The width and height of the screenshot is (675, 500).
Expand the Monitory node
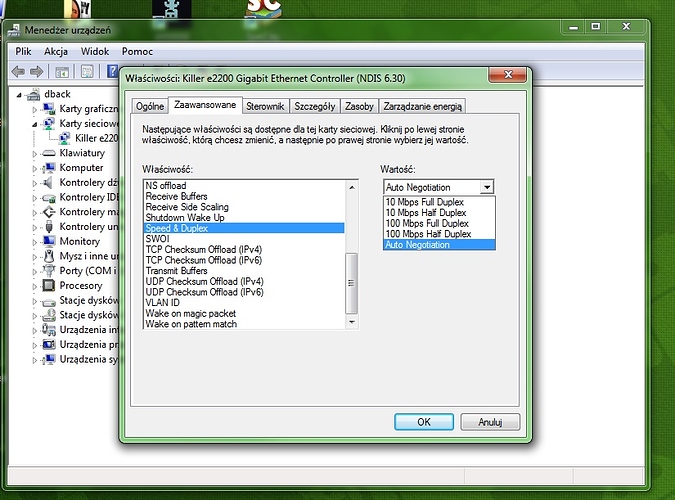click(35, 242)
